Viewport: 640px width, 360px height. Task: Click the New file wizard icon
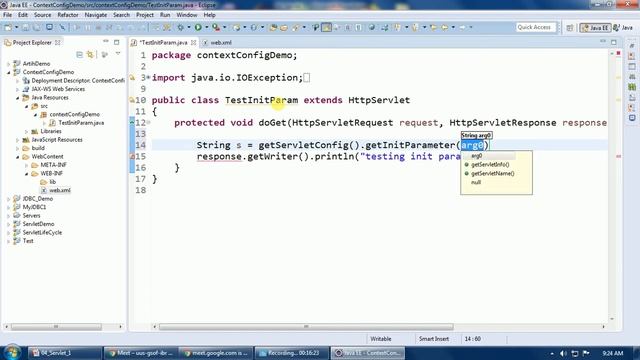(8, 27)
